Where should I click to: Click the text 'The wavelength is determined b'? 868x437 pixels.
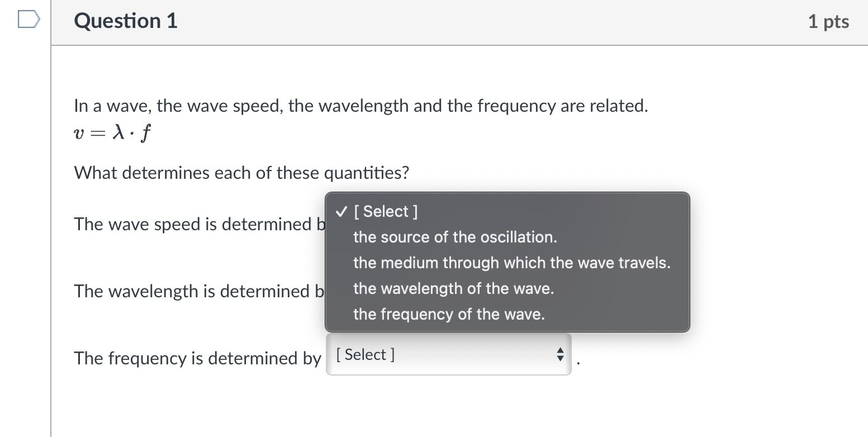pos(200,291)
